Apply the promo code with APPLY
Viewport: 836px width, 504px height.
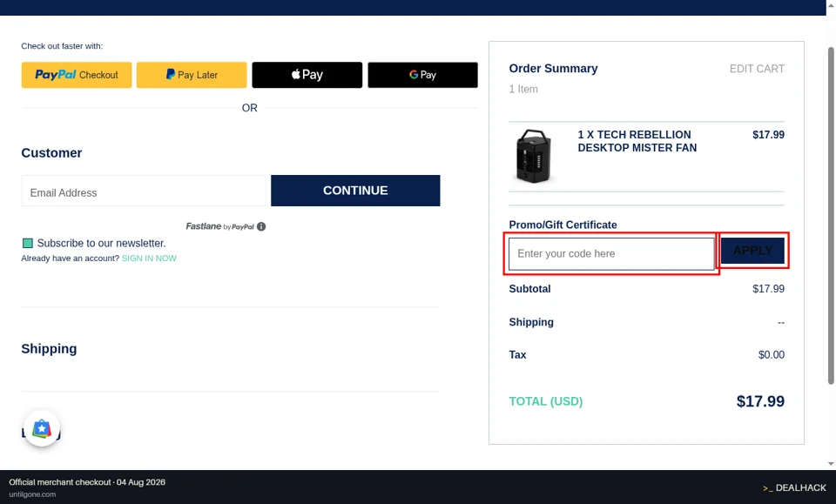click(x=752, y=251)
